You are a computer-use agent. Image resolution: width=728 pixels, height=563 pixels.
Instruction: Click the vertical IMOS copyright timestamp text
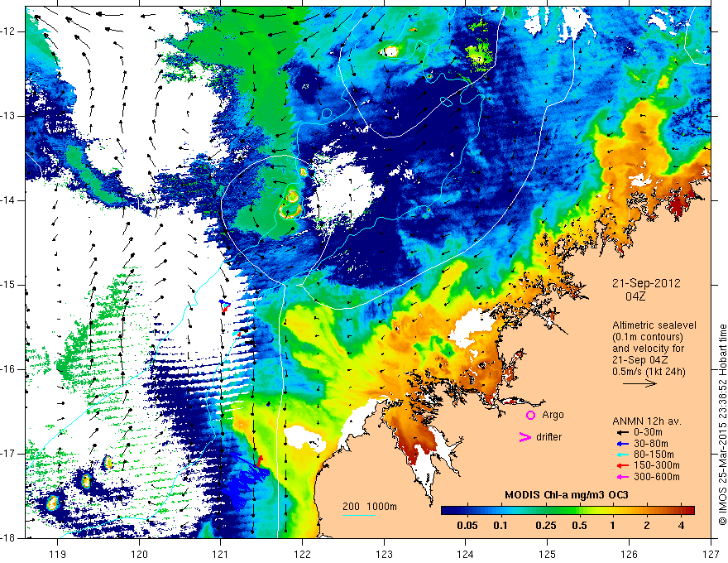[722, 426]
